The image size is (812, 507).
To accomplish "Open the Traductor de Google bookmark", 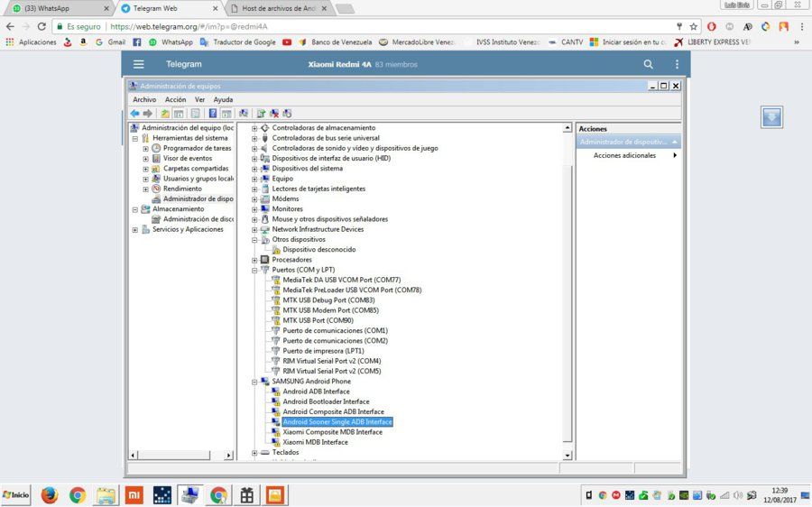I will 238,41.
